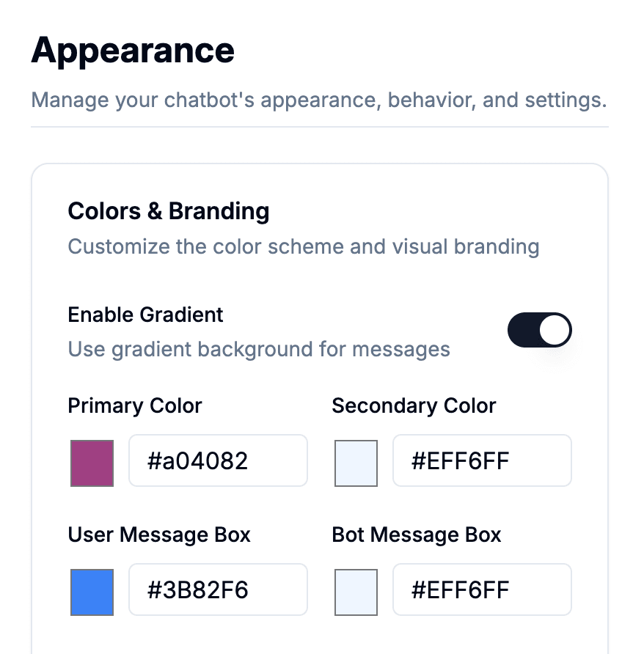Disable gradient background for messages
644x654 pixels.
coord(540,330)
